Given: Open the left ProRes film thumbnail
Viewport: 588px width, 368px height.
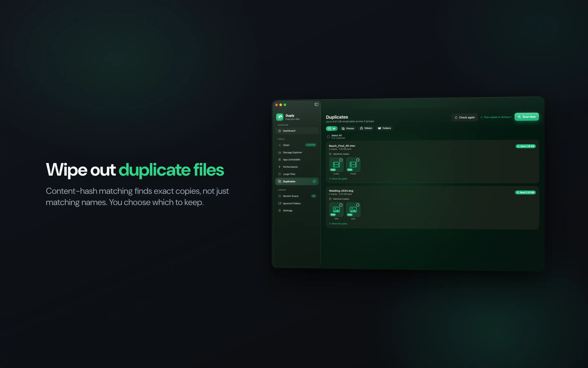Looking at the screenshot, I should tap(336, 165).
